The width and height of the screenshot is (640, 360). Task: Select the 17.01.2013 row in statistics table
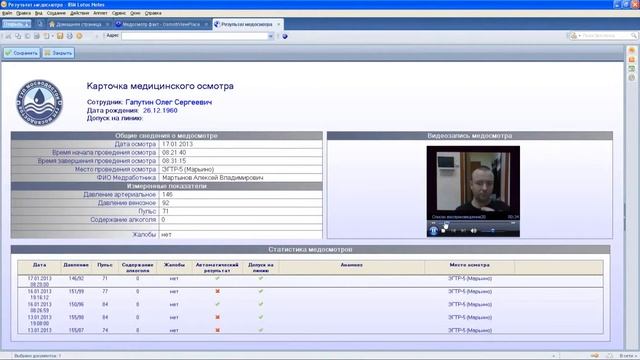310,281
